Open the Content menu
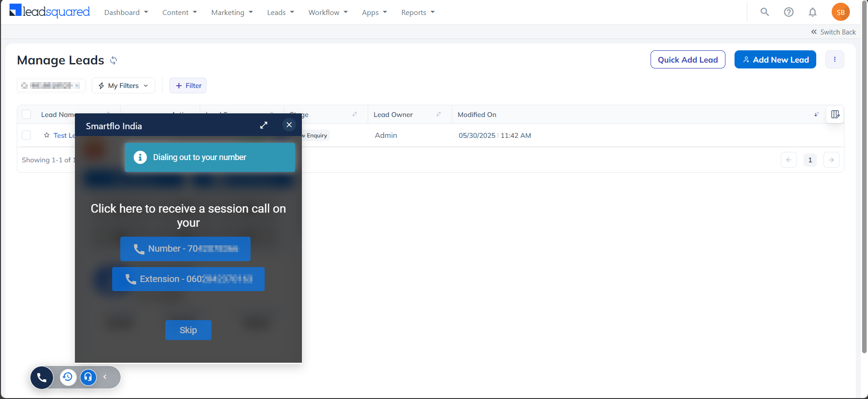868x399 pixels. (180, 12)
